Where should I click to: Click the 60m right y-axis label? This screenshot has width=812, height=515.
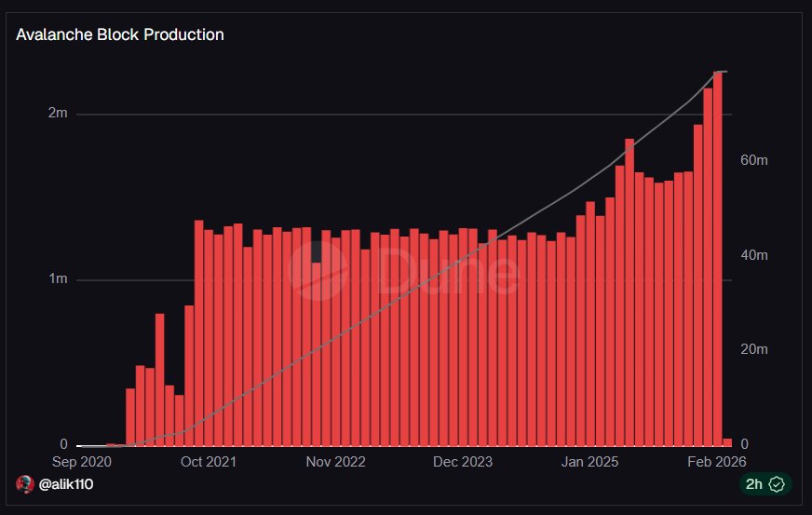tap(753, 160)
